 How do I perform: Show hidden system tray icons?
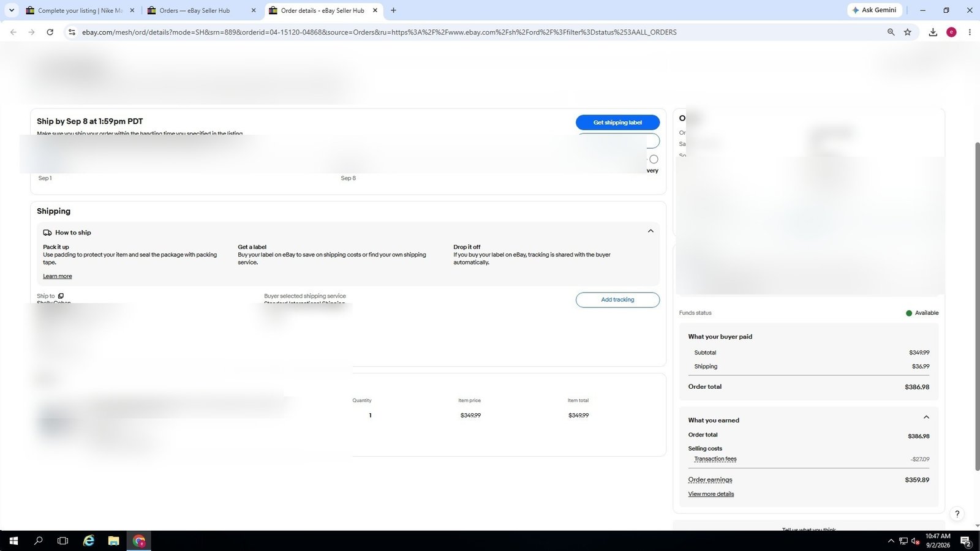[x=891, y=541]
